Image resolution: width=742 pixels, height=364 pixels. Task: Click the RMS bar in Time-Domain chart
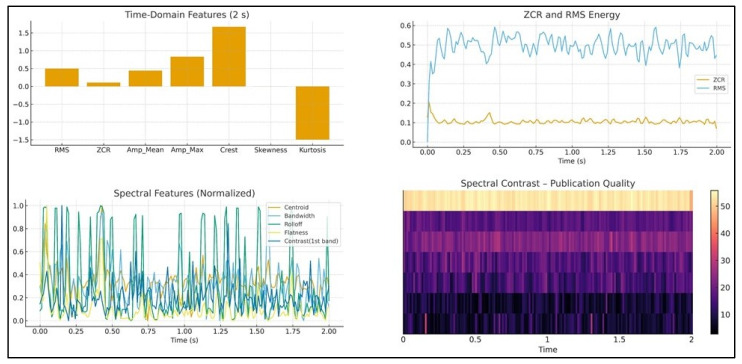pos(62,77)
